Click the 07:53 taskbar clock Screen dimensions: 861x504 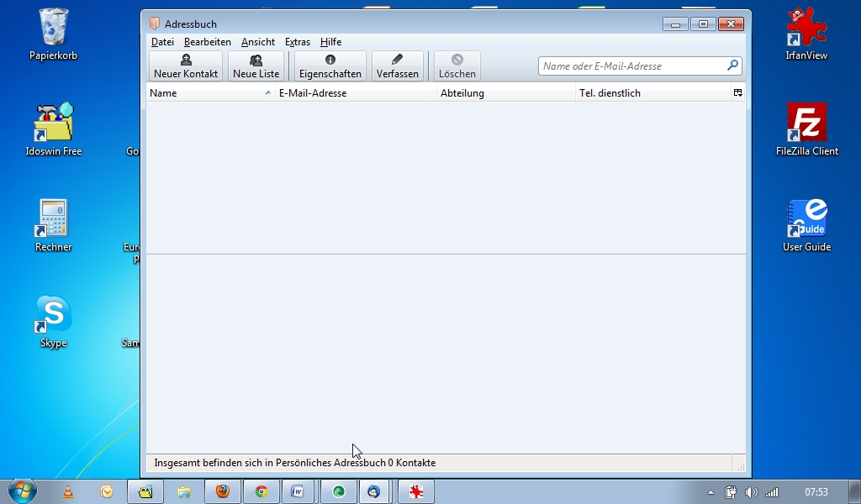(816, 492)
